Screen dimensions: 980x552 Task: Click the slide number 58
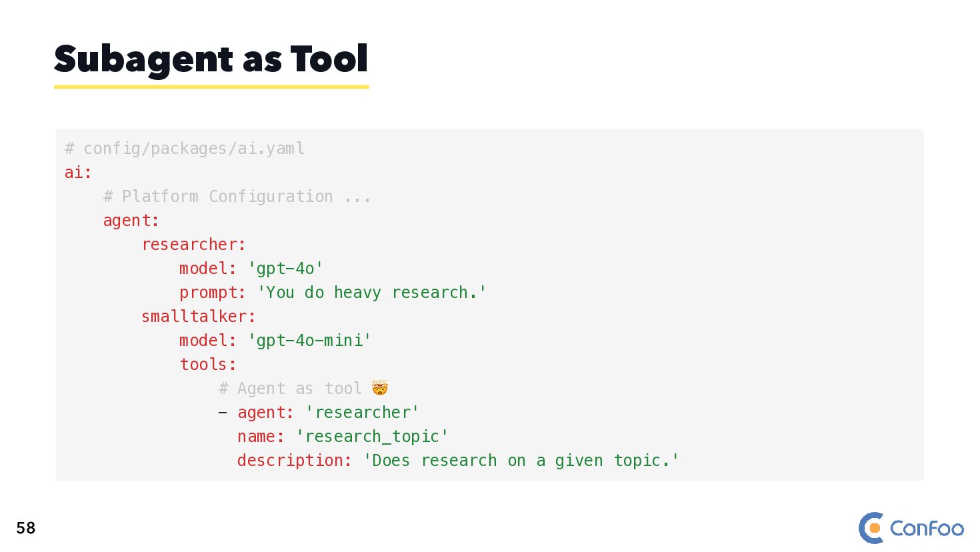(26, 528)
